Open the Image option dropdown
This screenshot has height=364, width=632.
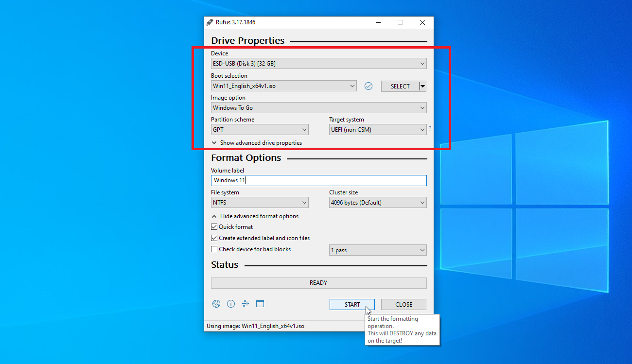pos(318,108)
